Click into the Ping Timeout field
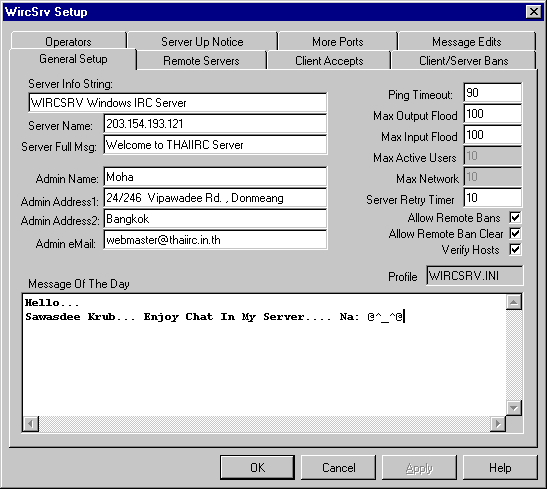 493,93
